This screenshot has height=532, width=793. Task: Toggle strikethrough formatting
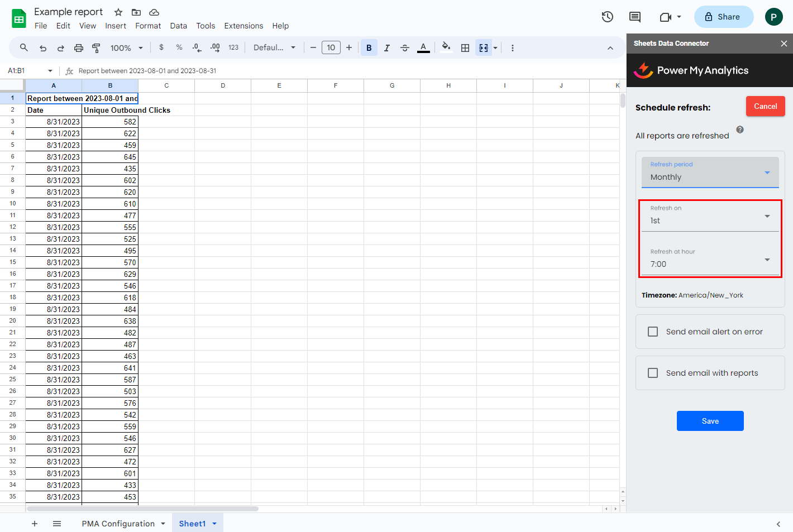(x=405, y=48)
